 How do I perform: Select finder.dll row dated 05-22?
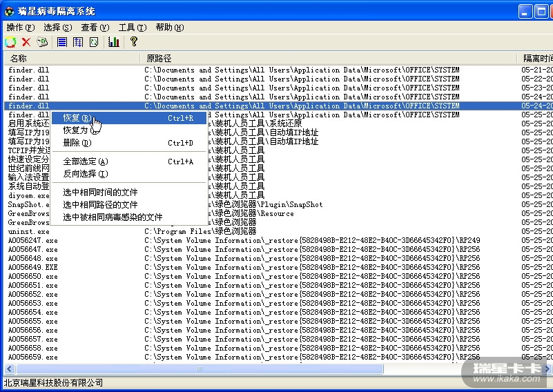278,79
